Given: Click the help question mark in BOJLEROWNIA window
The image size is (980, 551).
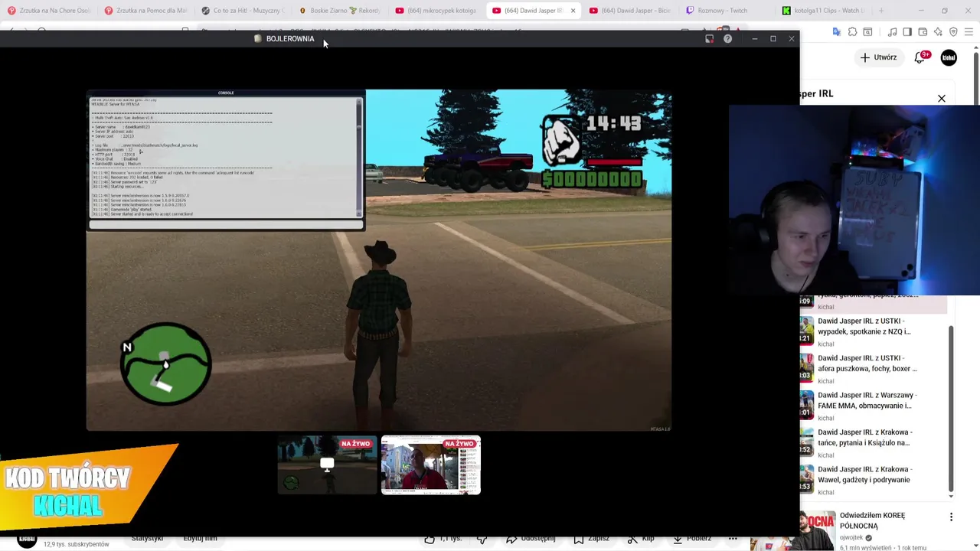Looking at the screenshot, I should point(727,38).
